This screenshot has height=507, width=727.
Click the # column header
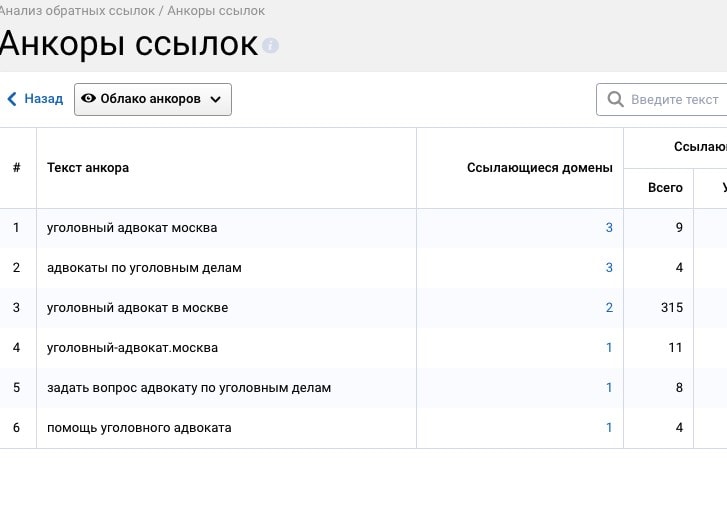pos(17,168)
